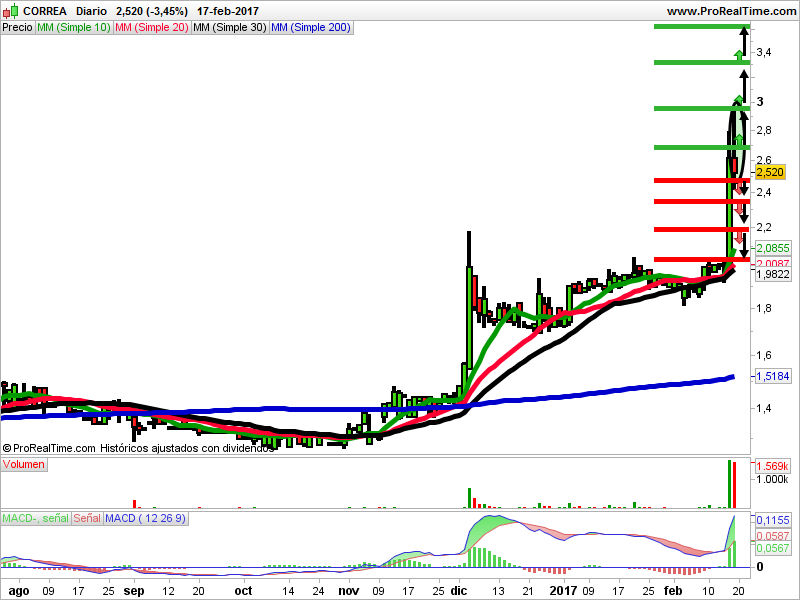Click the Volumen panel label
Image resolution: width=800 pixels, height=600 pixels.
click(23, 464)
